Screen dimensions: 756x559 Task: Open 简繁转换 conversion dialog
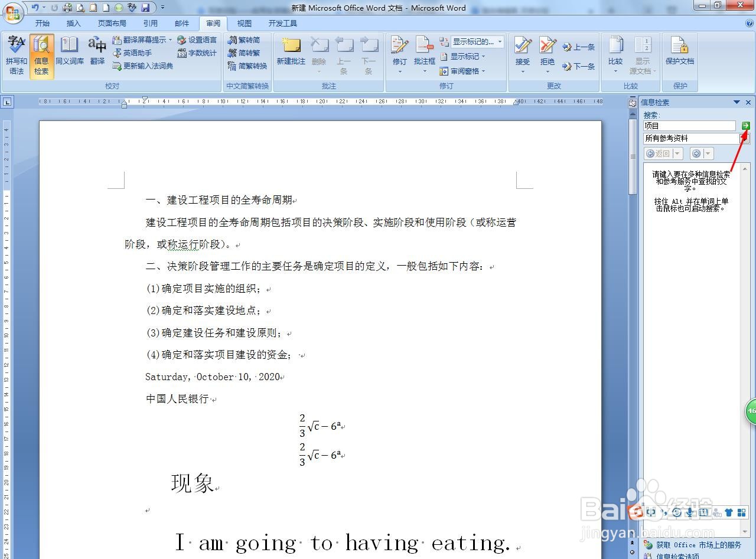[x=248, y=66]
